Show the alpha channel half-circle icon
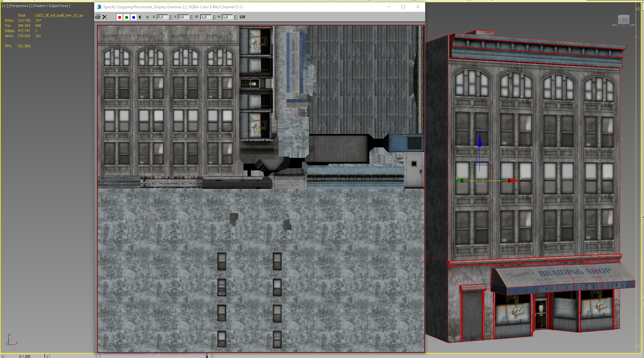The image size is (644, 358). pyautogui.click(x=141, y=17)
